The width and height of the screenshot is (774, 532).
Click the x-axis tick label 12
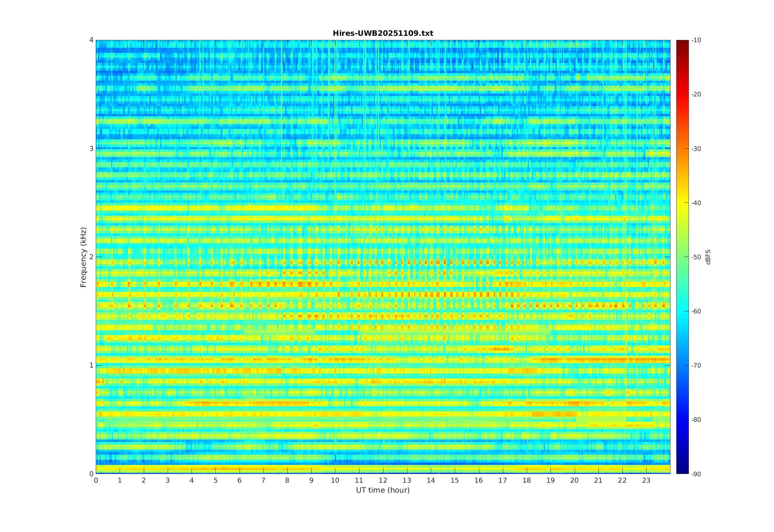[383, 480]
